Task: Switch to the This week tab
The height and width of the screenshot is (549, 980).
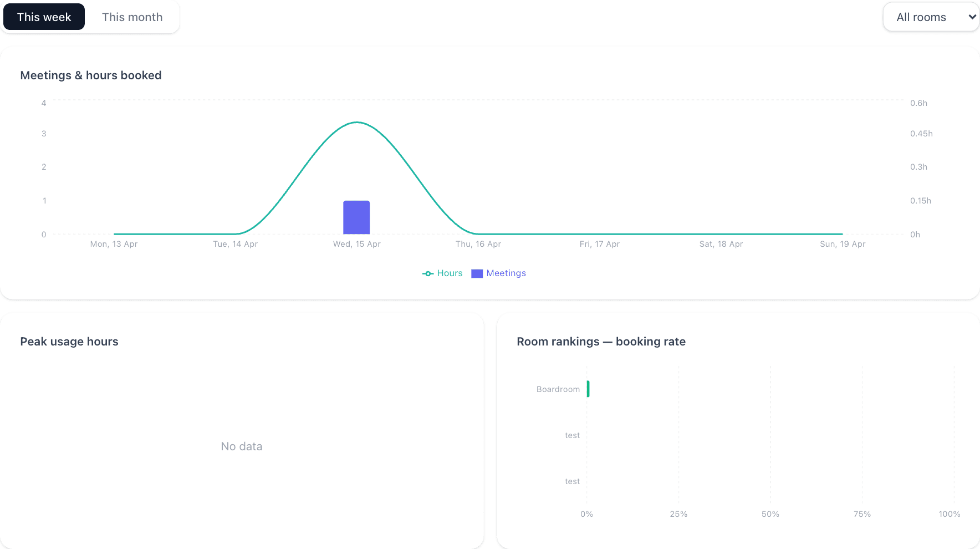Action: 44,17
